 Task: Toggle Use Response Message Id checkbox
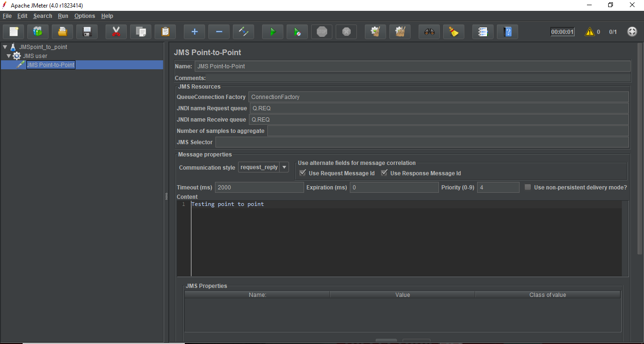tap(384, 173)
